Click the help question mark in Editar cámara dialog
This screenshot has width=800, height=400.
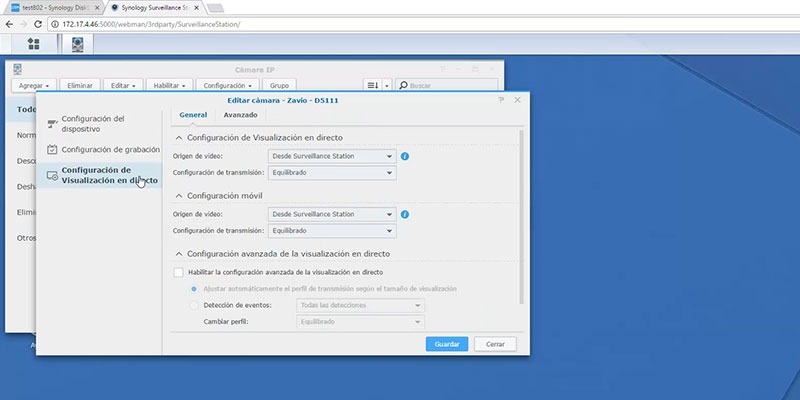pyautogui.click(x=502, y=100)
